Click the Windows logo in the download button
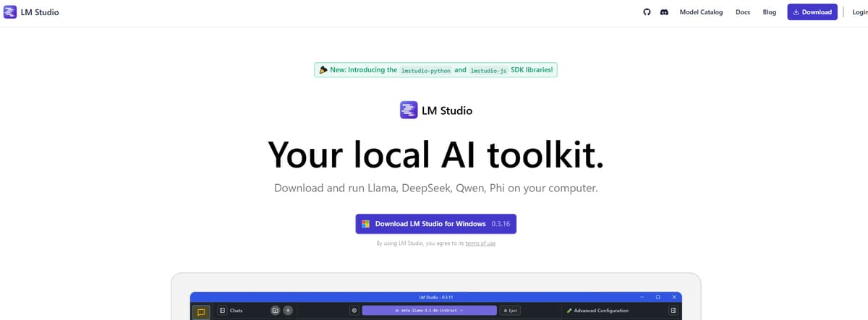Image resolution: width=868 pixels, height=320 pixels. tap(366, 224)
